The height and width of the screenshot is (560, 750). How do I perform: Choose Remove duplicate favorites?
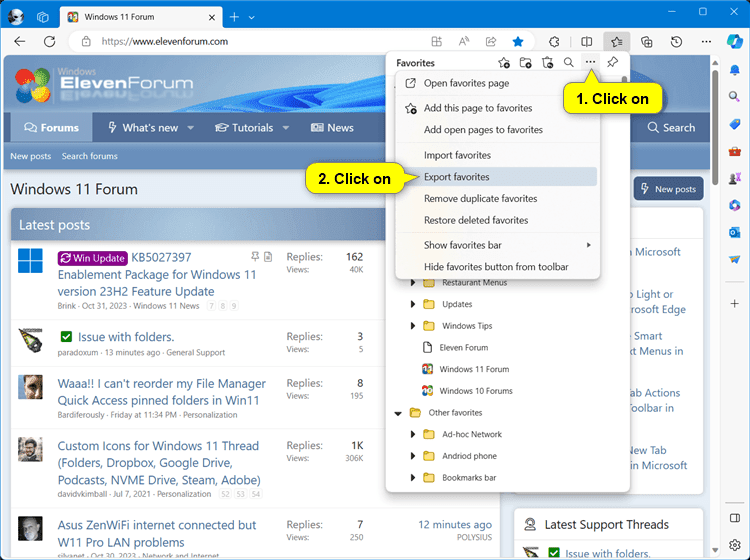pos(497,198)
